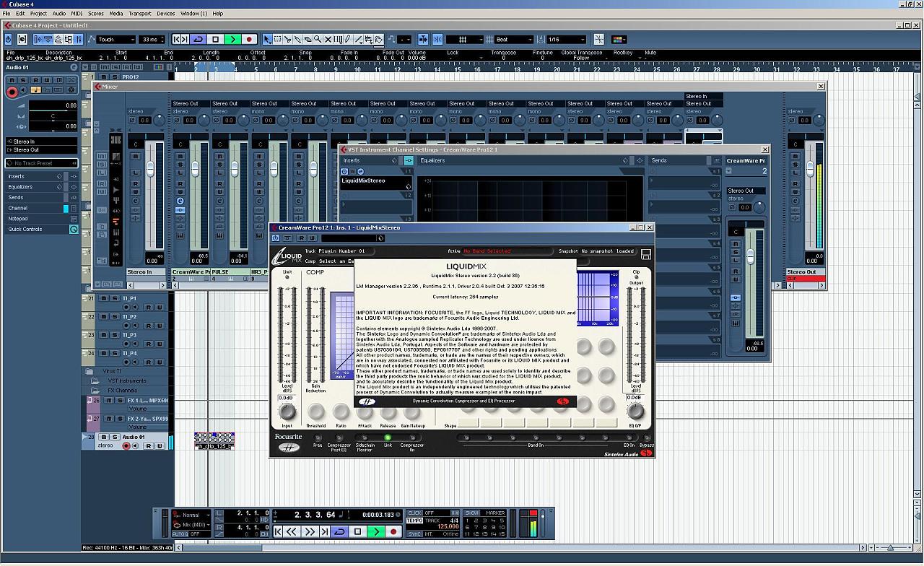Open the No Track Preset selector
Image resolution: width=924 pixels, height=566 pixels.
tap(41, 163)
